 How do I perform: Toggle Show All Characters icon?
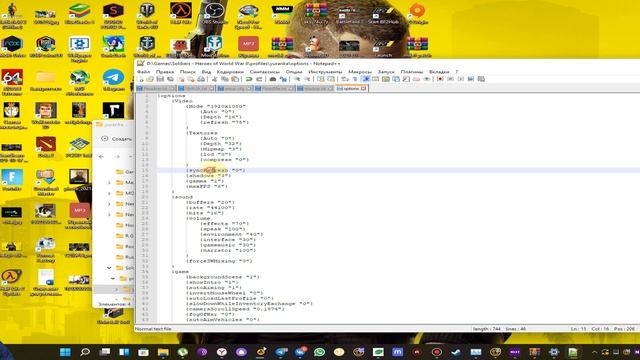tap(355, 79)
